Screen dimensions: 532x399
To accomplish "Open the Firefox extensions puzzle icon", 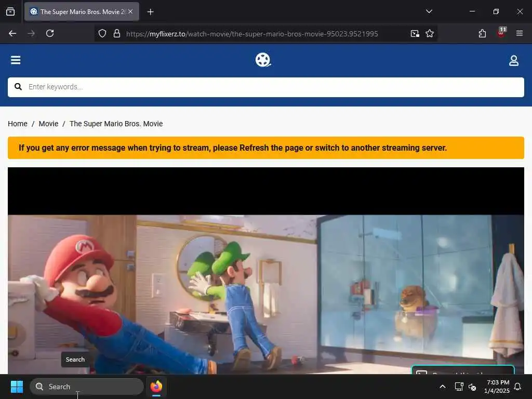I will tap(482, 33).
